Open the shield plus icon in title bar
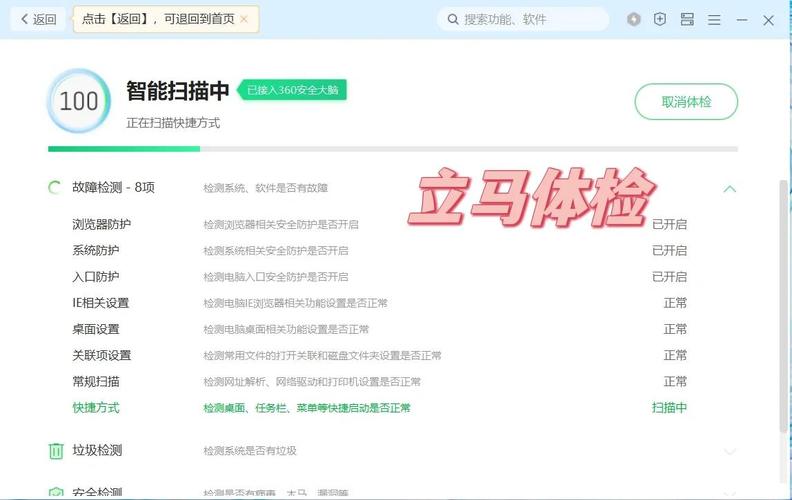The image size is (792, 500). (660, 20)
